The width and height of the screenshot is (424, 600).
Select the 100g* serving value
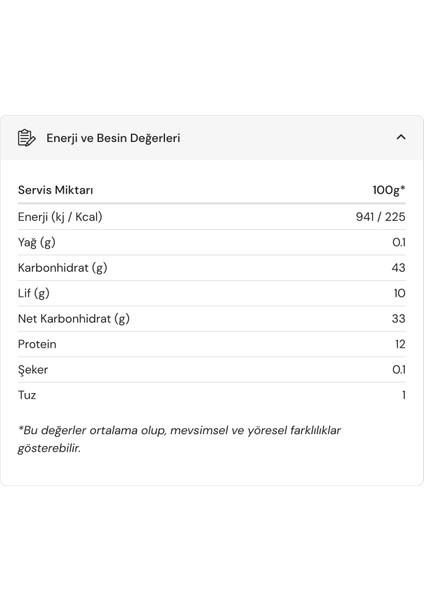click(x=389, y=190)
